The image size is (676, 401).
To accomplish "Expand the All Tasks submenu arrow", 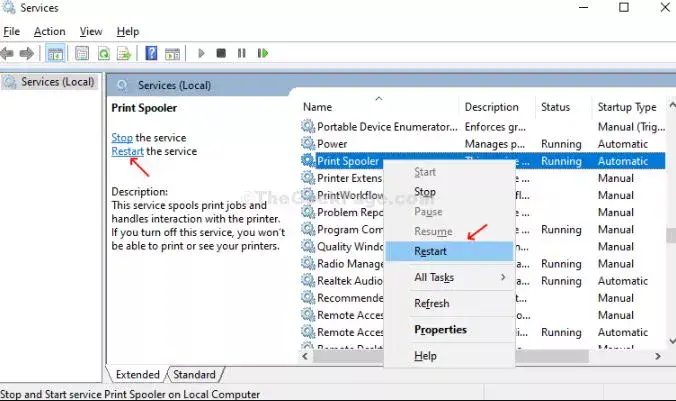I will [503, 277].
